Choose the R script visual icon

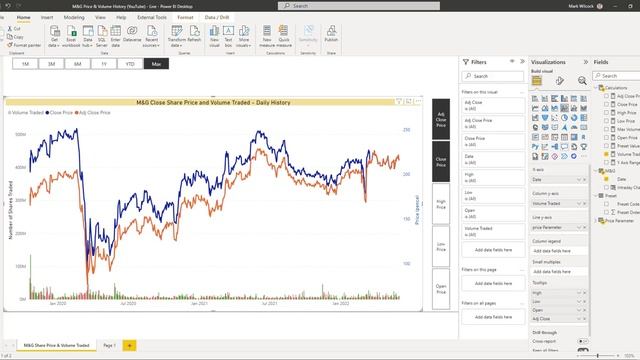point(584,137)
